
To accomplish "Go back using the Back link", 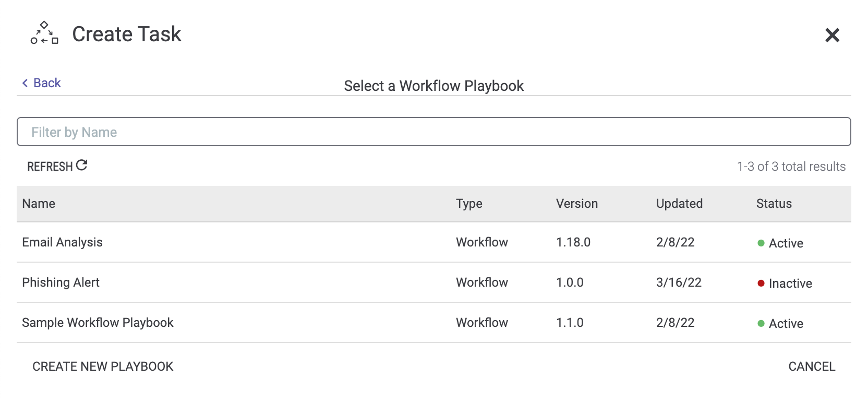I will point(41,83).
